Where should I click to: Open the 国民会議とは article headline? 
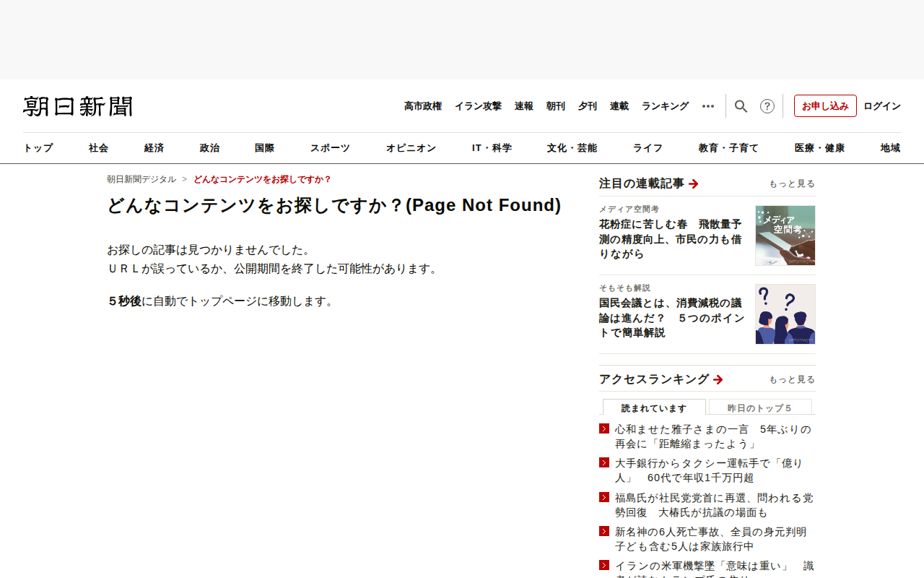click(x=672, y=318)
